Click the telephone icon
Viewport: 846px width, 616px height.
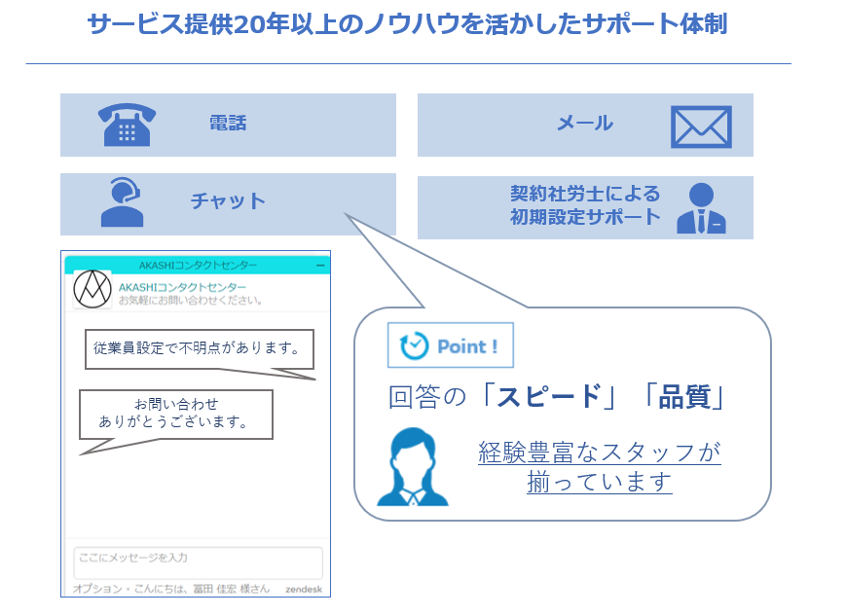coord(127,125)
